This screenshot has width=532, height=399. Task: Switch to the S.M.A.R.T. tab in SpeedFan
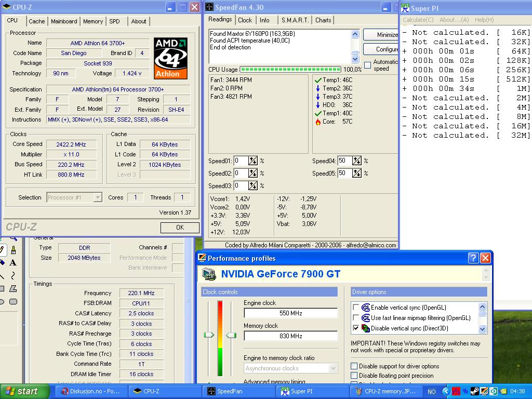(295, 20)
